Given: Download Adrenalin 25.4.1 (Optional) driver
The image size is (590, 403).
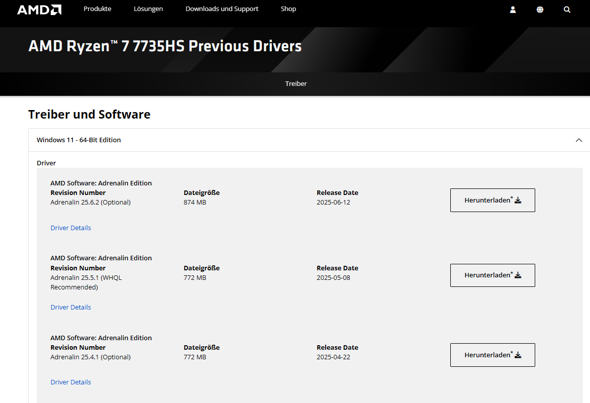Looking at the screenshot, I should [x=493, y=355].
